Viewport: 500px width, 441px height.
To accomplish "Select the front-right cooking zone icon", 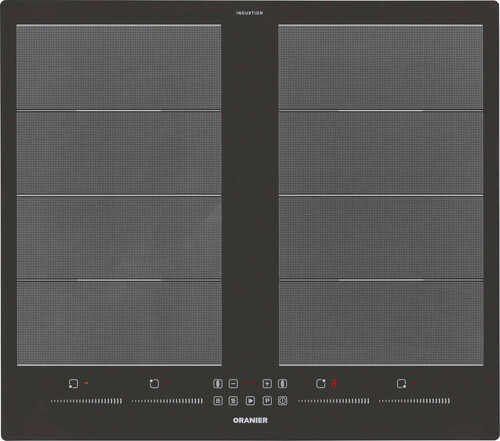I will tap(402, 384).
